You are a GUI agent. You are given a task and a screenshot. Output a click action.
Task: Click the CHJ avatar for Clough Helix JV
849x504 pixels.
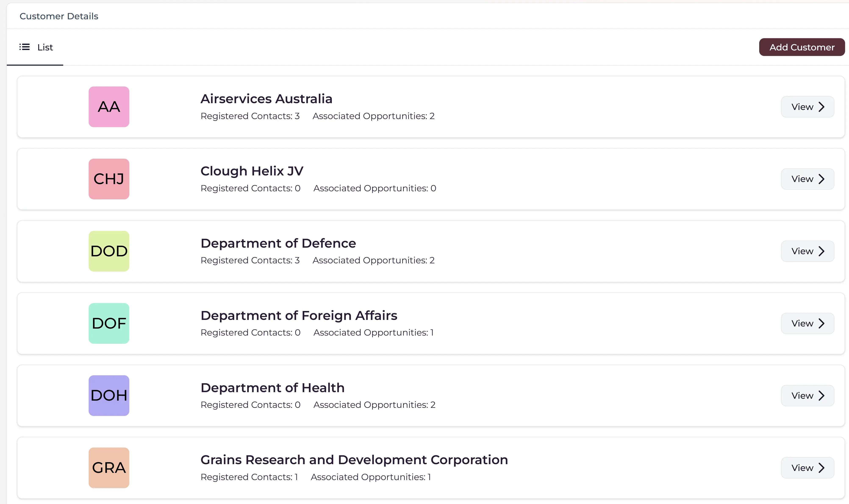tap(109, 179)
